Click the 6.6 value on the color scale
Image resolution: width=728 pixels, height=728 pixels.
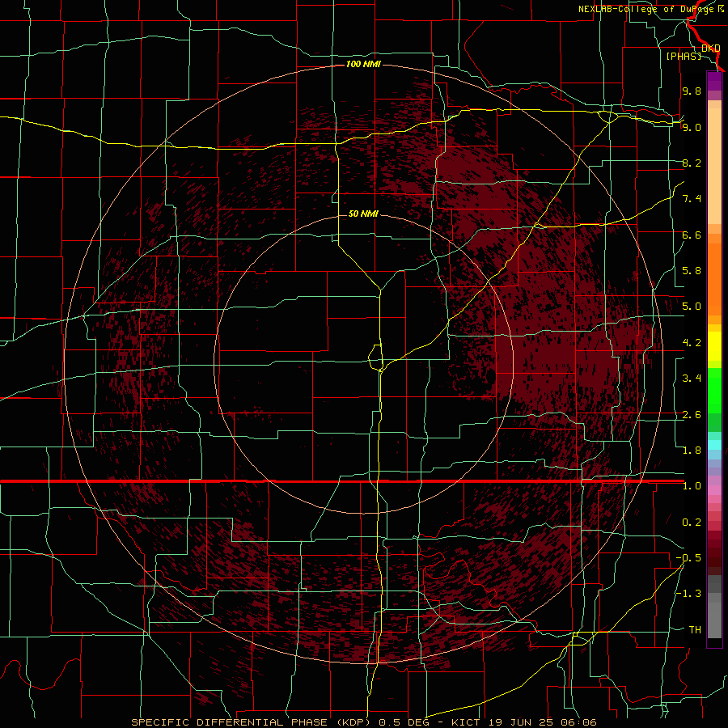click(x=692, y=235)
